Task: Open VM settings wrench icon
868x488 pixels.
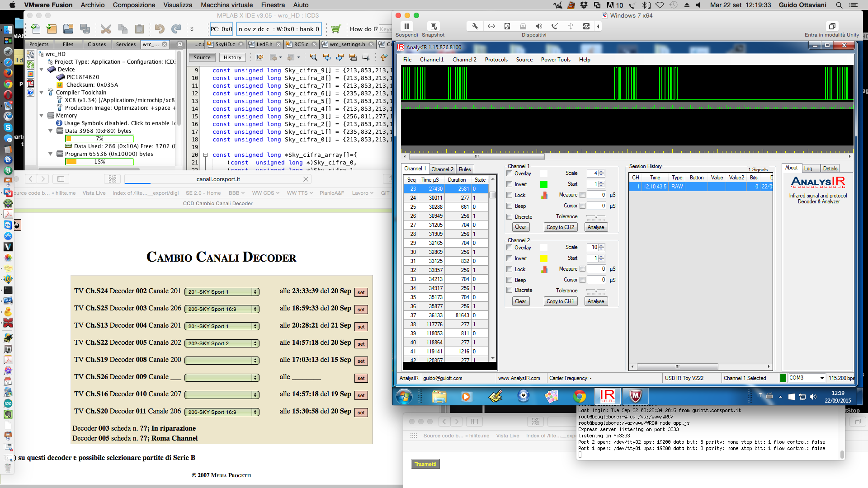Action: coord(475,27)
